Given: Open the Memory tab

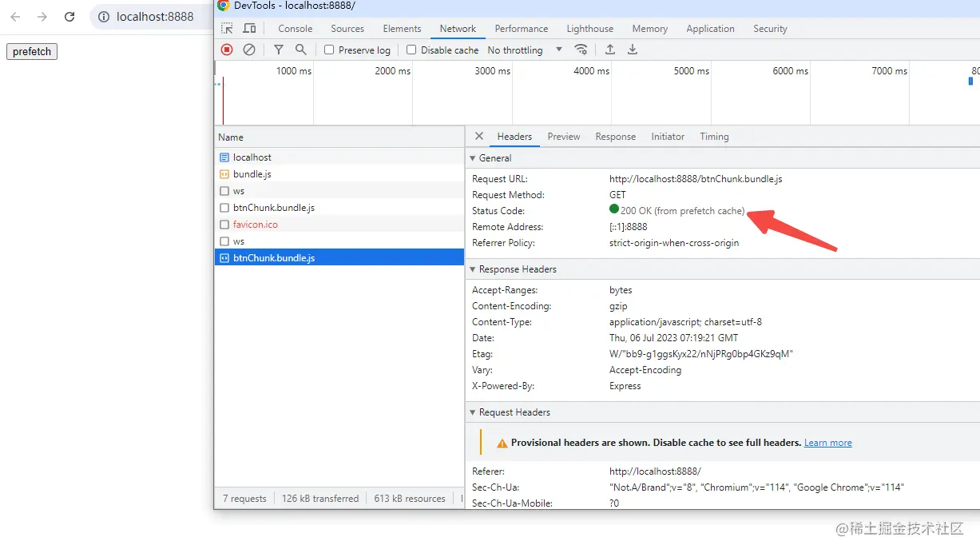Looking at the screenshot, I should (650, 29).
